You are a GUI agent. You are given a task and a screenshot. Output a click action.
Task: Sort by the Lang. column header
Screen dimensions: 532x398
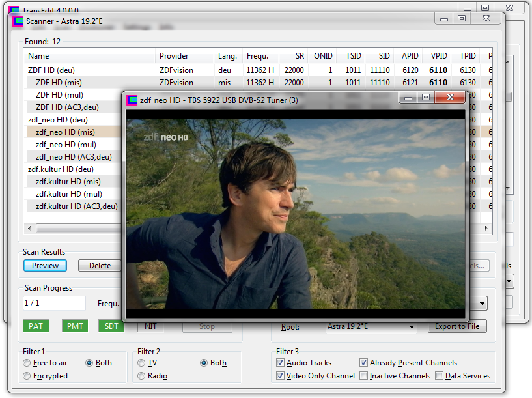(x=228, y=55)
